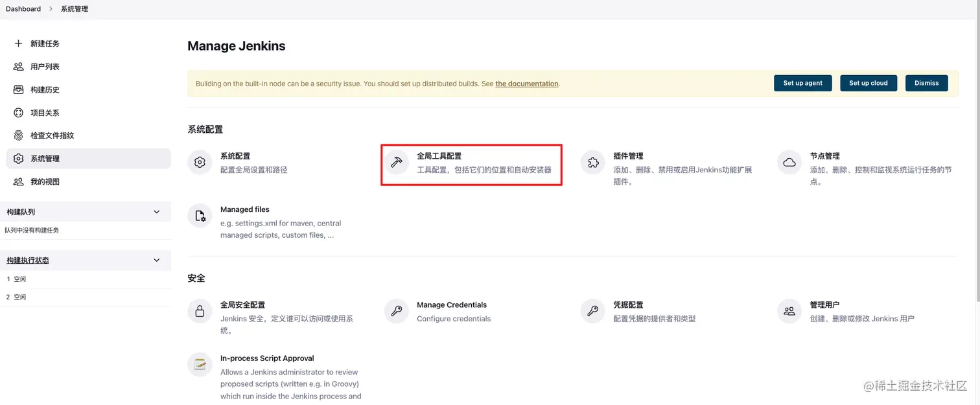
Task: Open the 构建执行状态 heading link
Action: point(28,260)
